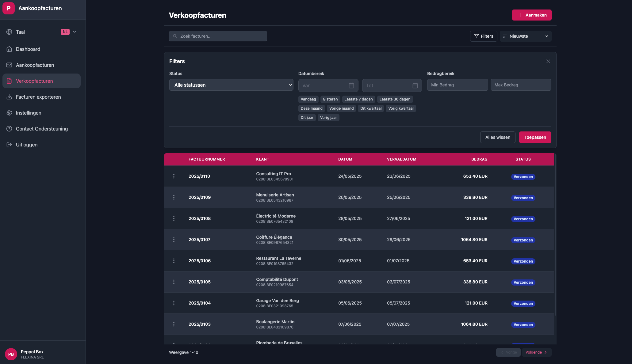Open actions menu for invoice 2025/0105
Viewport: 632px width, 364px height.
point(174,282)
